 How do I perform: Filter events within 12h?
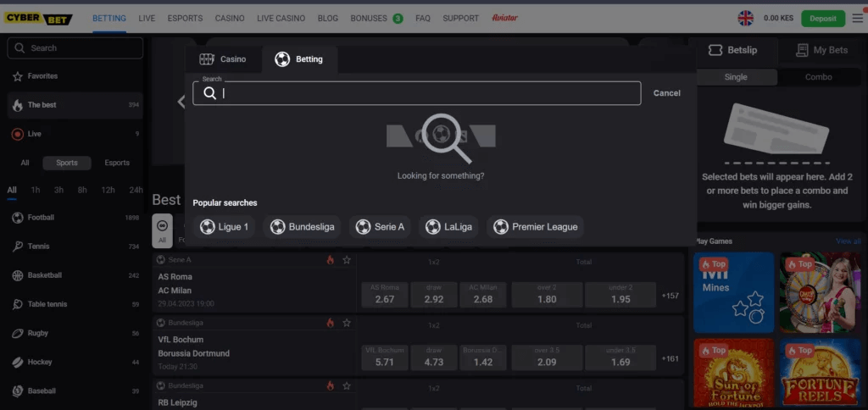[108, 190]
